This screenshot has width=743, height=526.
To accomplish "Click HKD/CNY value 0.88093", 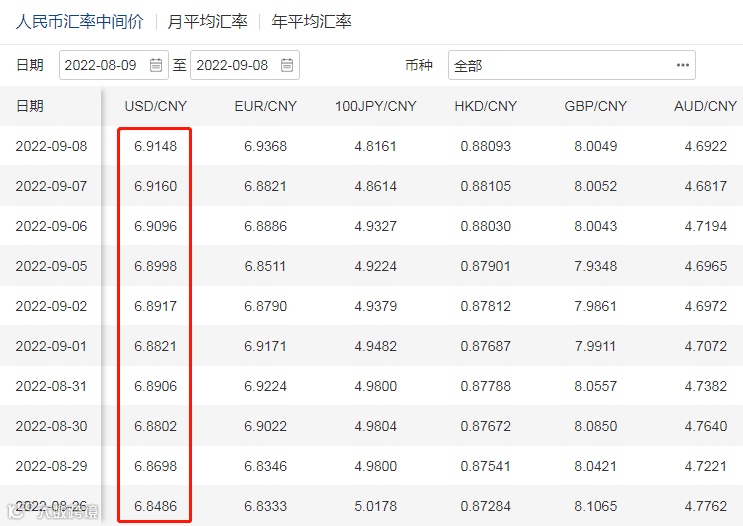I will (x=486, y=146).
